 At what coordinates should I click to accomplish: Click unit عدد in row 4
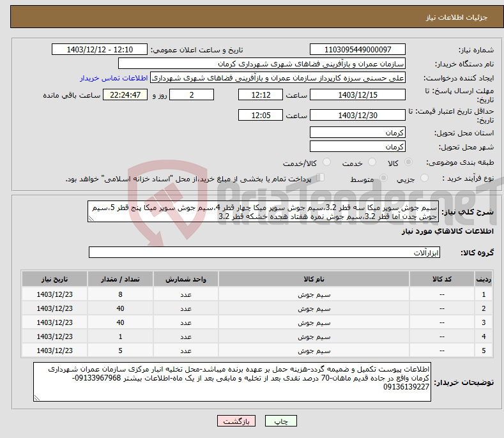186,336
